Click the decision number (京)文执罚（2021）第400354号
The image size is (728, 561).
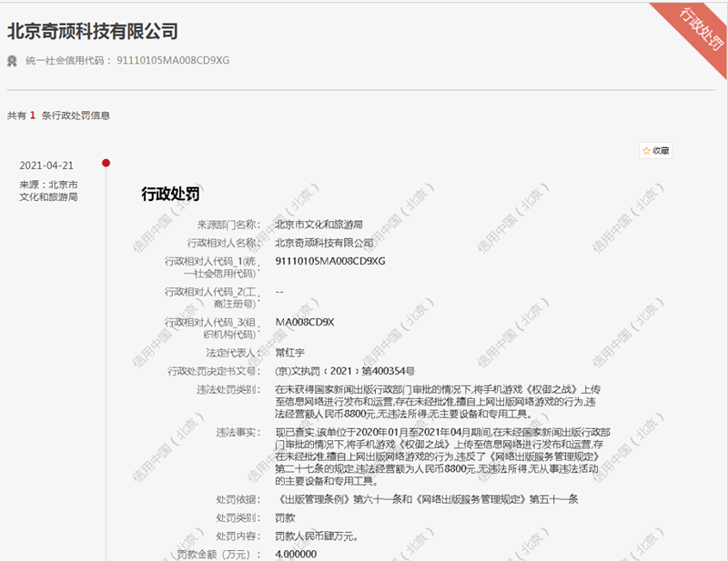(x=345, y=371)
